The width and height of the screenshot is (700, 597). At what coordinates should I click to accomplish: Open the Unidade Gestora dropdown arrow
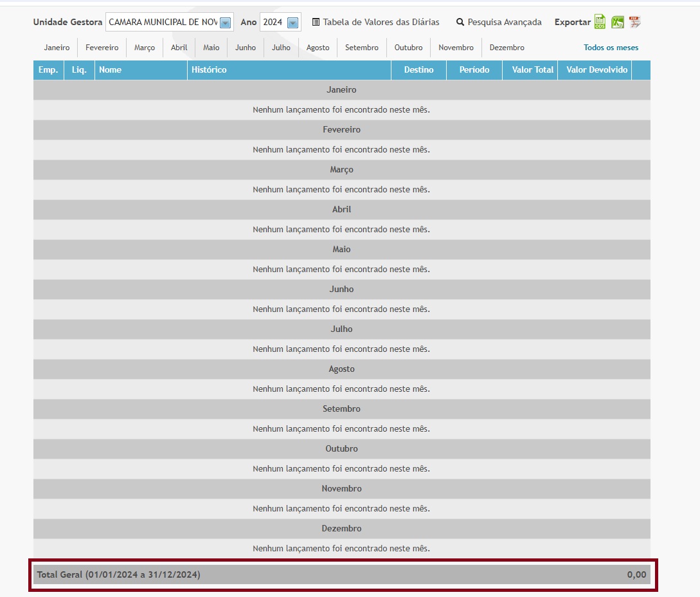pyautogui.click(x=225, y=23)
